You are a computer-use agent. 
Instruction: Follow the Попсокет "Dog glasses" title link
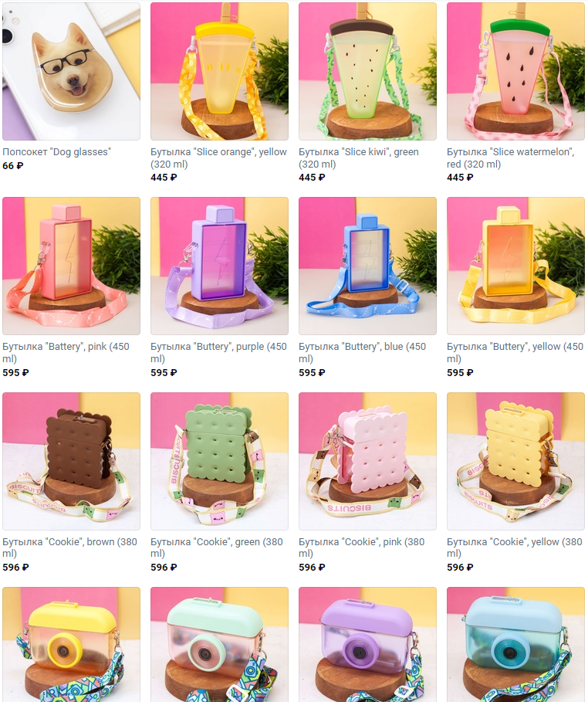pos(57,152)
